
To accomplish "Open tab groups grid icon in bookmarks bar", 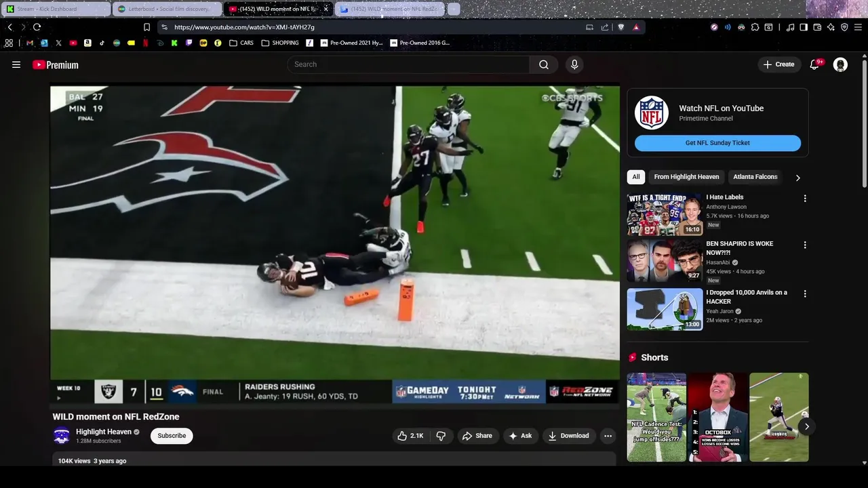I will pos(9,43).
